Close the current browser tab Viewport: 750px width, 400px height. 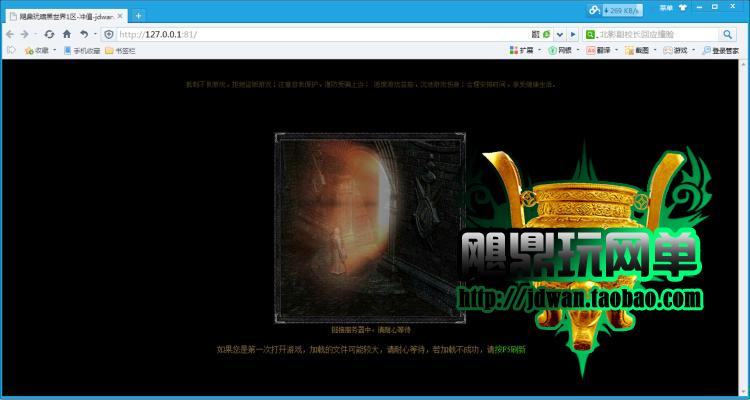[x=121, y=15]
